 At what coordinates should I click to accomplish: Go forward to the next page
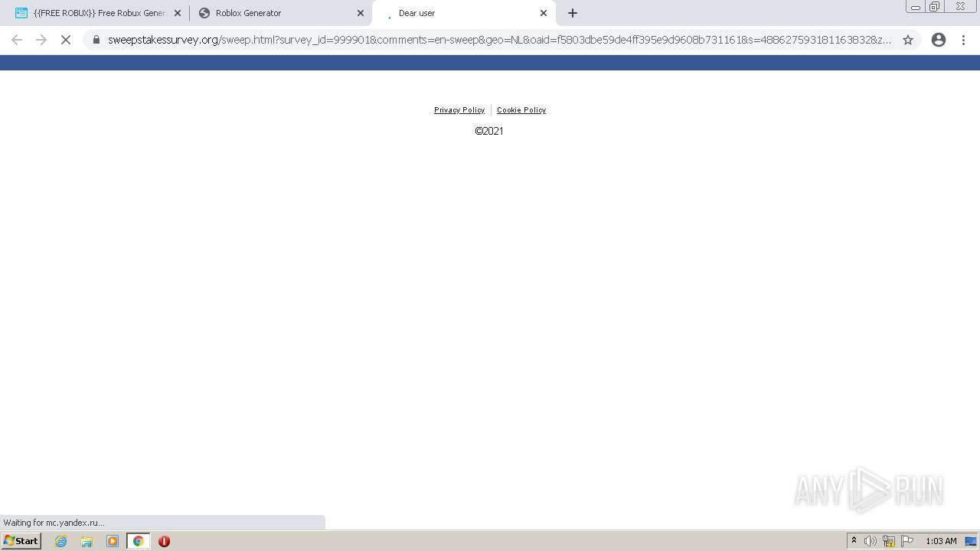tap(41, 40)
